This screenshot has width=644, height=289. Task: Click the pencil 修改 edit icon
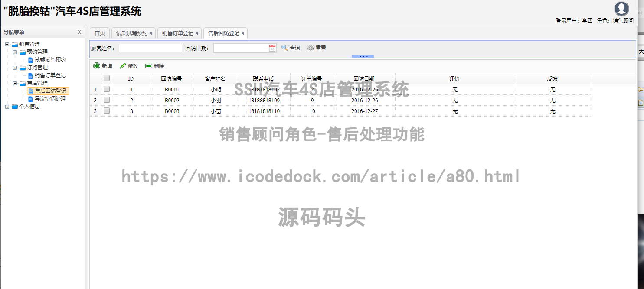(123, 66)
